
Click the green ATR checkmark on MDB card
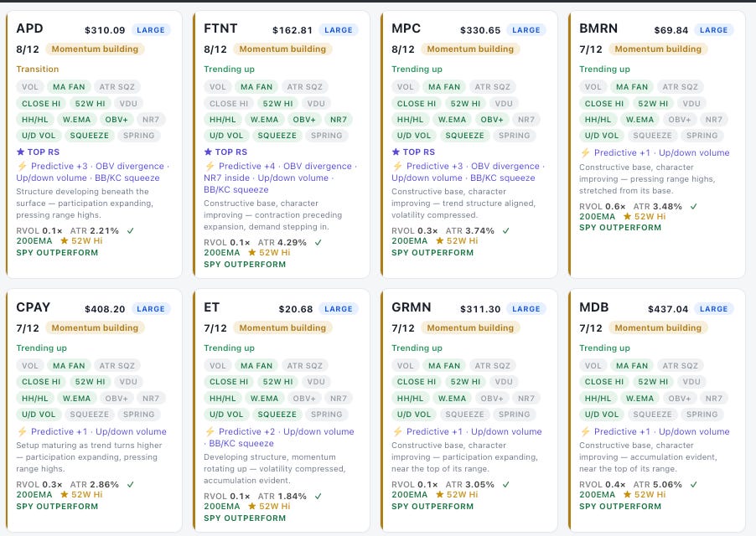(694, 484)
